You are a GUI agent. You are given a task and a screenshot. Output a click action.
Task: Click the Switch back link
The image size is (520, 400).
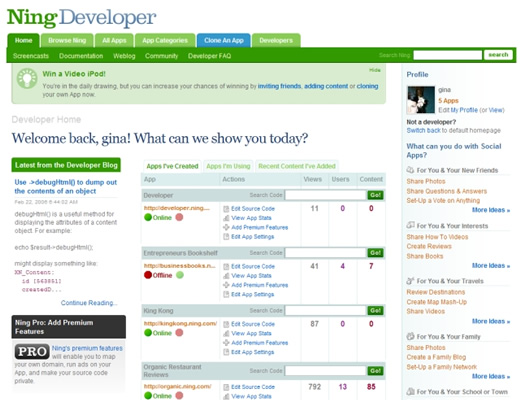click(x=424, y=130)
